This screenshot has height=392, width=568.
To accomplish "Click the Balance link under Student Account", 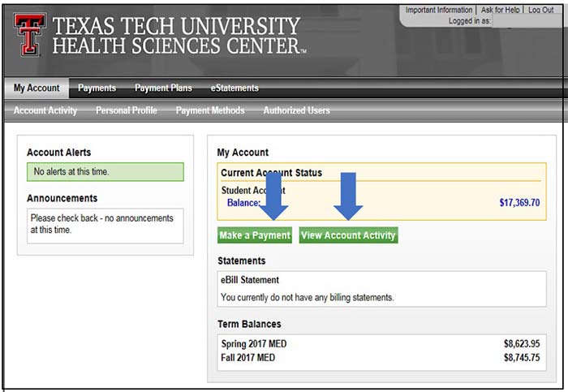I will [243, 203].
